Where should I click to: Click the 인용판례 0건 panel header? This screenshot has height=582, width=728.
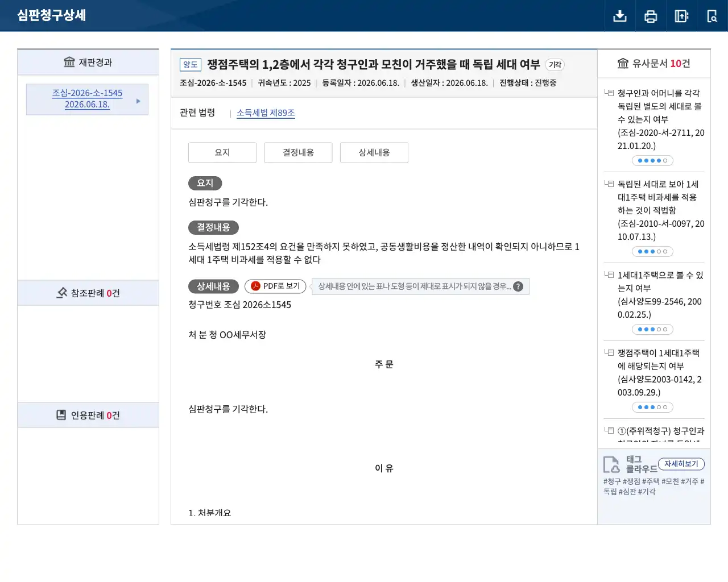88,415
